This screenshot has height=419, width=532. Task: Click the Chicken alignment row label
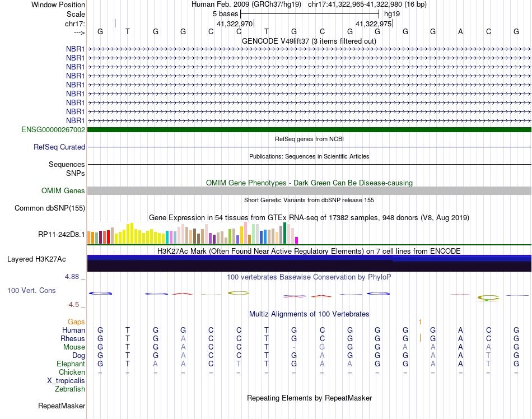tap(72, 372)
